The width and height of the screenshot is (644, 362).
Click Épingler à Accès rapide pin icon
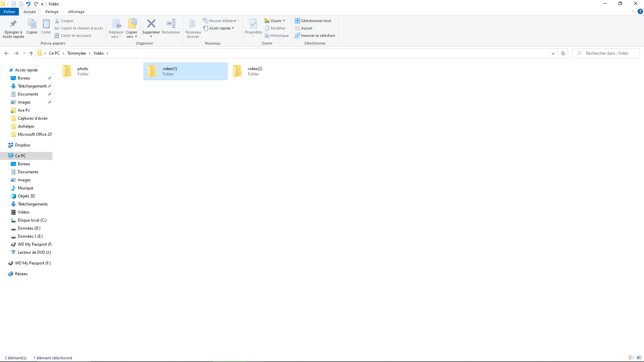13,24
